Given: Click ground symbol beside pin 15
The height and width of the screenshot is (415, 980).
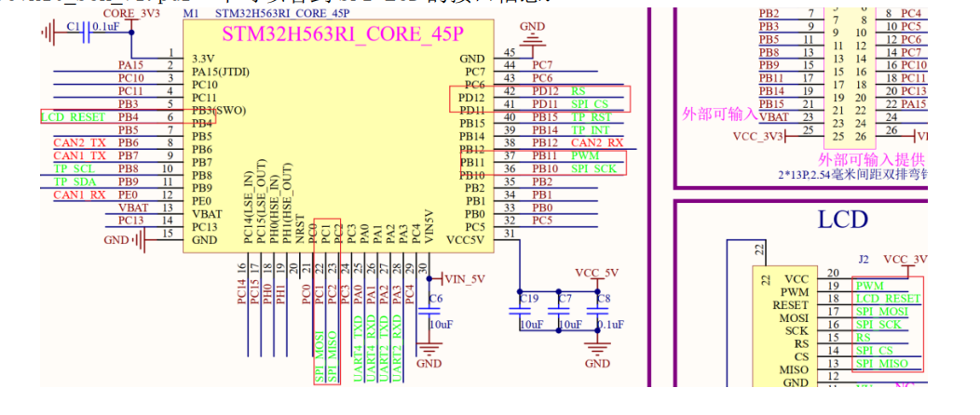Looking at the screenshot, I should click(x=140, y=240).
